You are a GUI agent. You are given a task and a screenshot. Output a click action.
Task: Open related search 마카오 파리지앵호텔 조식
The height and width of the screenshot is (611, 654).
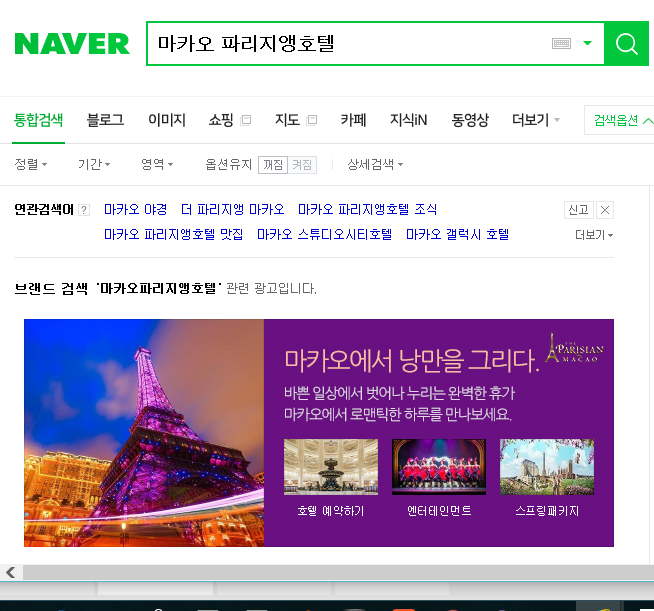[367, 209]
